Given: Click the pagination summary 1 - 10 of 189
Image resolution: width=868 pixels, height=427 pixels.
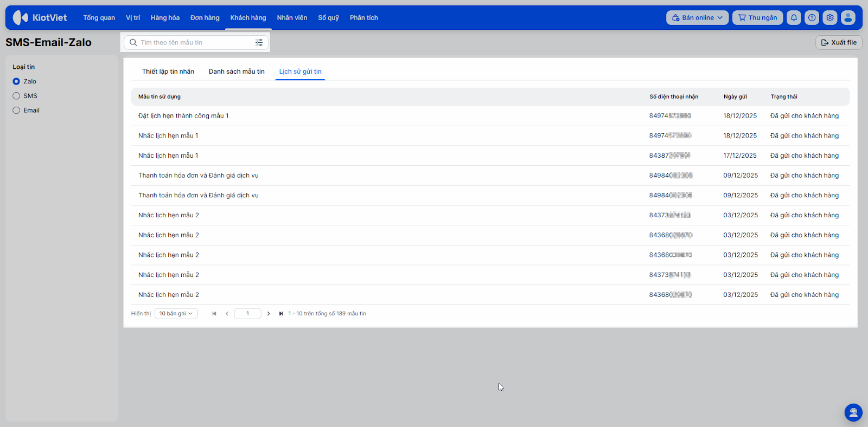Looking at the screenshot, I should (x=327, y=314).
